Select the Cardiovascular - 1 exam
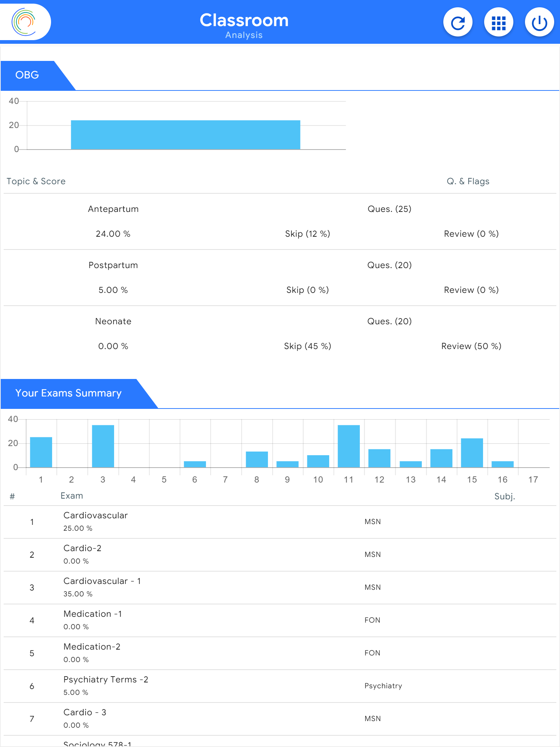560x747 pixels. coord(102,581)
